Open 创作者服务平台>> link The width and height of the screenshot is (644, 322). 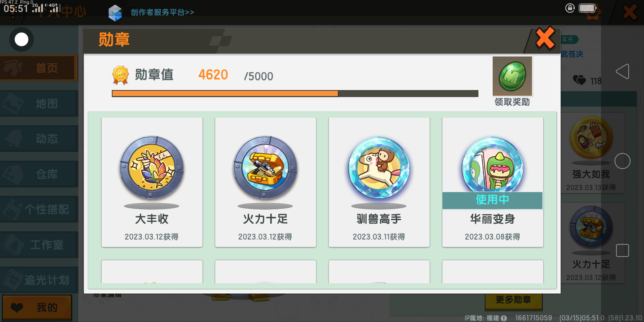pyautogui.click(x=162, y=13)
